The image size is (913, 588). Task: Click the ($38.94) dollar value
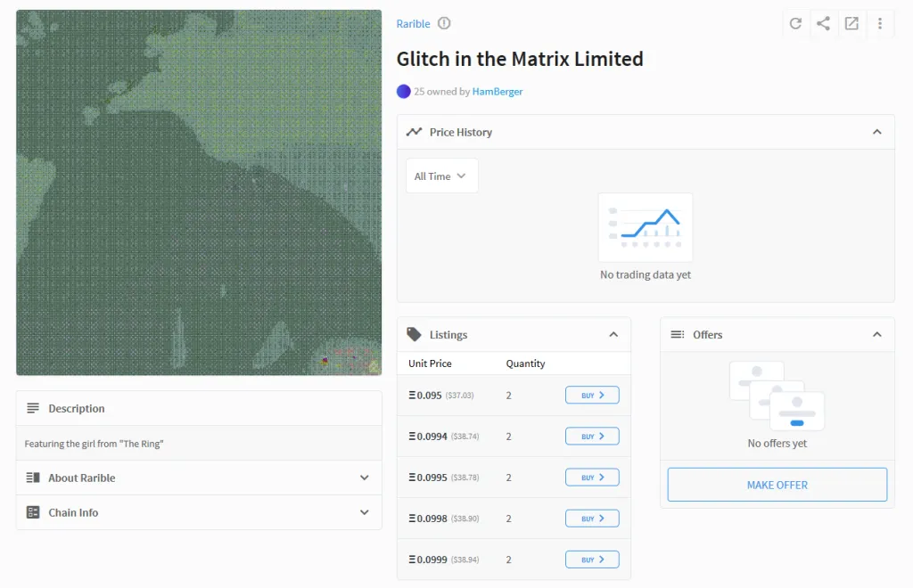(465, 559)
